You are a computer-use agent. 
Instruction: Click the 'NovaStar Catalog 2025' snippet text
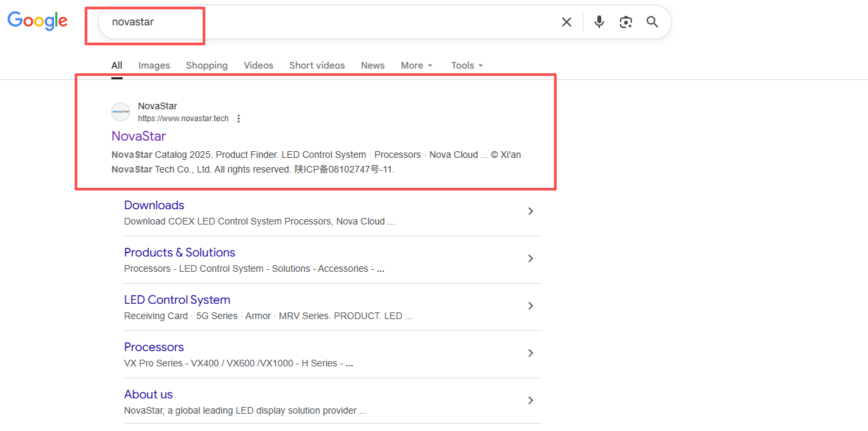pyautogui.click(x=161, y=155)
